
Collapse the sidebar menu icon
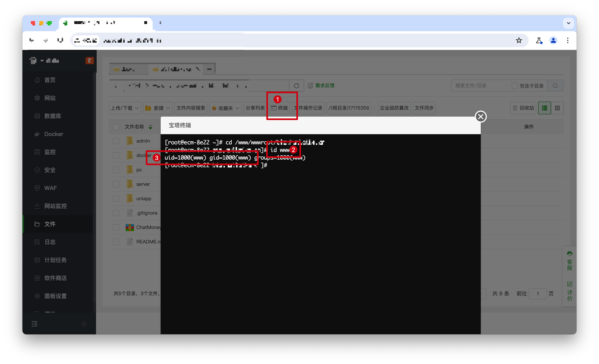tap(35, 323)
